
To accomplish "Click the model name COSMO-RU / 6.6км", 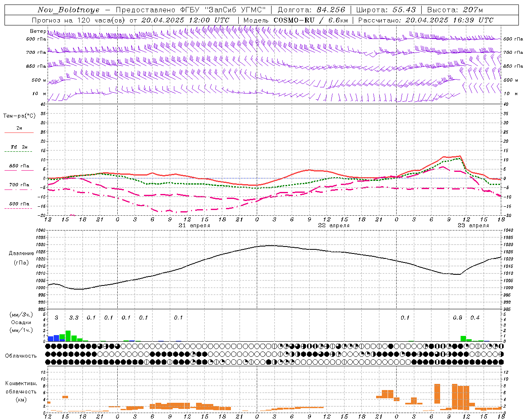I will tap(310, 20).
